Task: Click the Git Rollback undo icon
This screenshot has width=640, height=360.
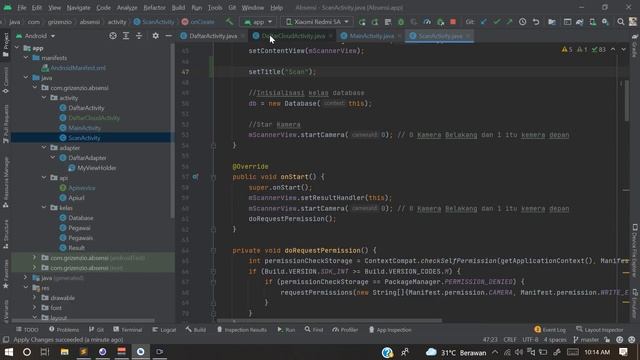Action: [536, 22]
